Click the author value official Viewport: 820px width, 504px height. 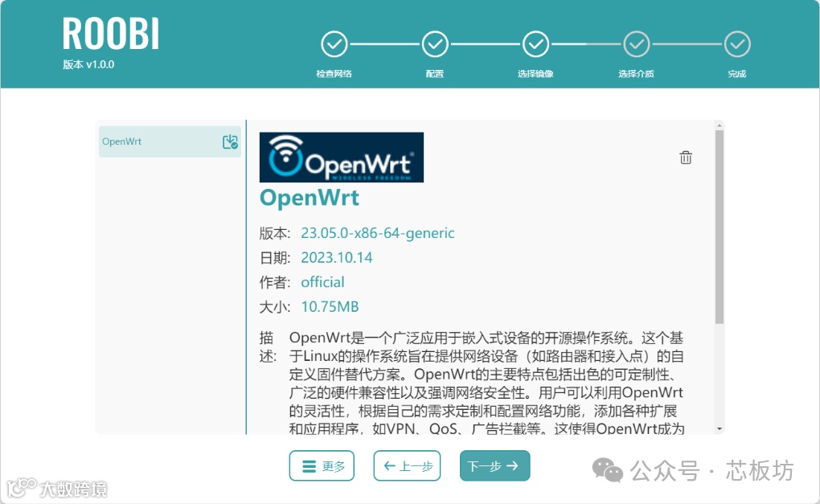[x=322, y=282]
